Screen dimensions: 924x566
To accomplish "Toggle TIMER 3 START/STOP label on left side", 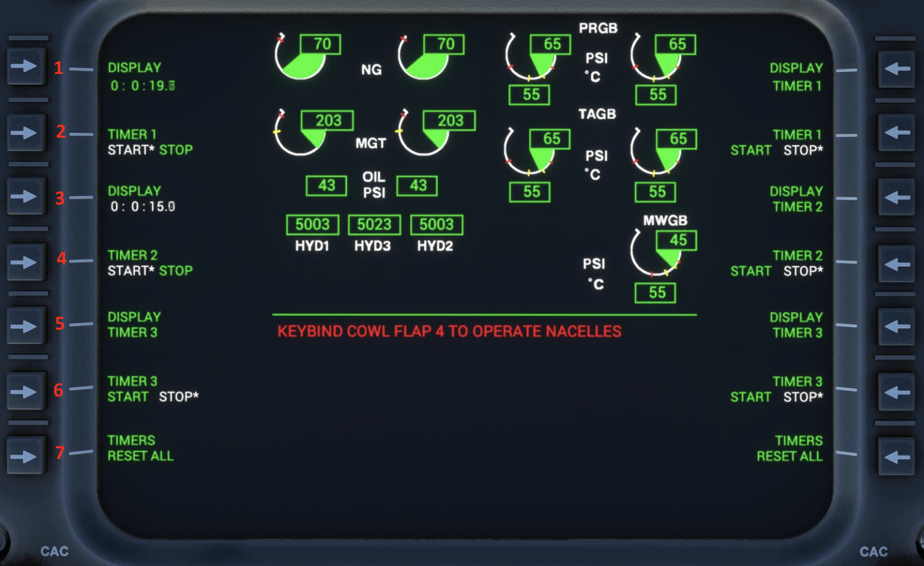I will pyautogui.click(x=152, y=389).
